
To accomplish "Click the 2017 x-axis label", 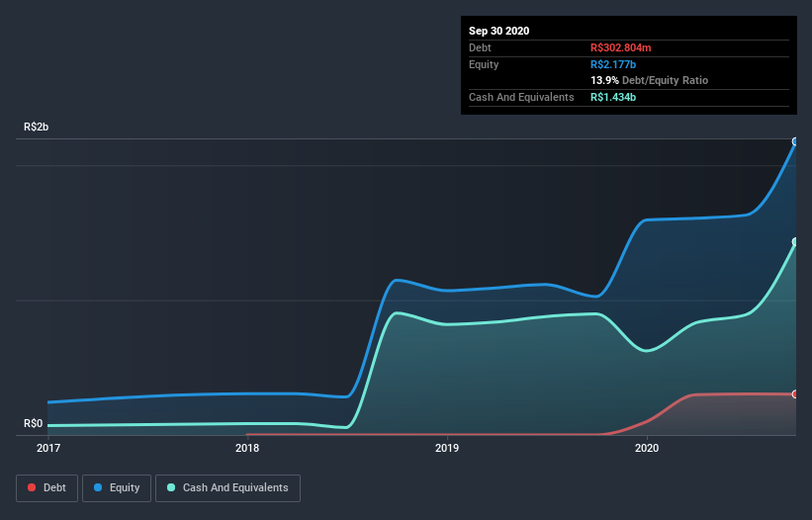I will (48, 448).
